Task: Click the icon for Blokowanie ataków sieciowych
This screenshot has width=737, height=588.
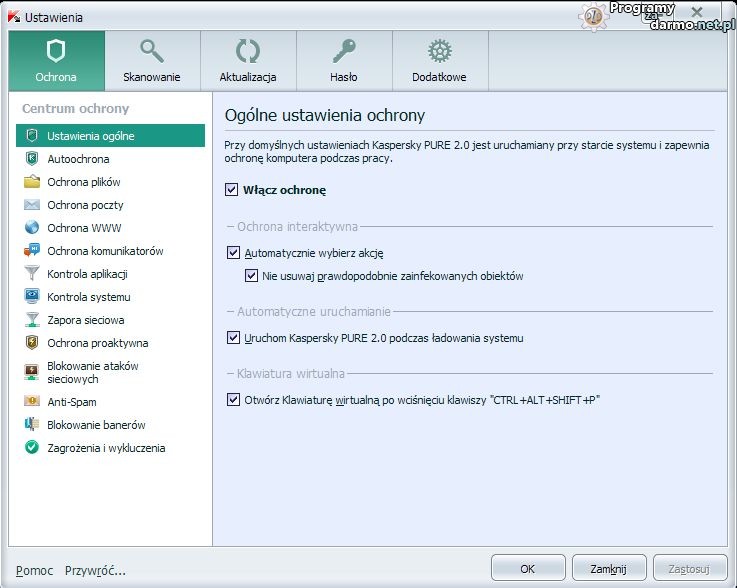Action: tap(32, 372)
